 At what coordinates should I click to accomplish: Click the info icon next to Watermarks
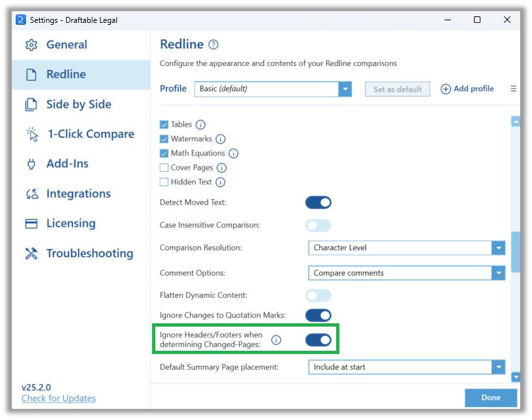coord(221,139)
